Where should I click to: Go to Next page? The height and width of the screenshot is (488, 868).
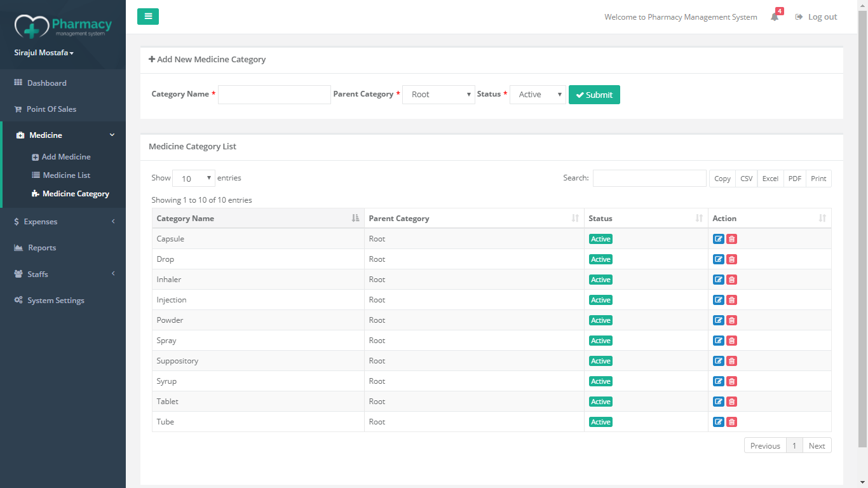pos(817,445)
